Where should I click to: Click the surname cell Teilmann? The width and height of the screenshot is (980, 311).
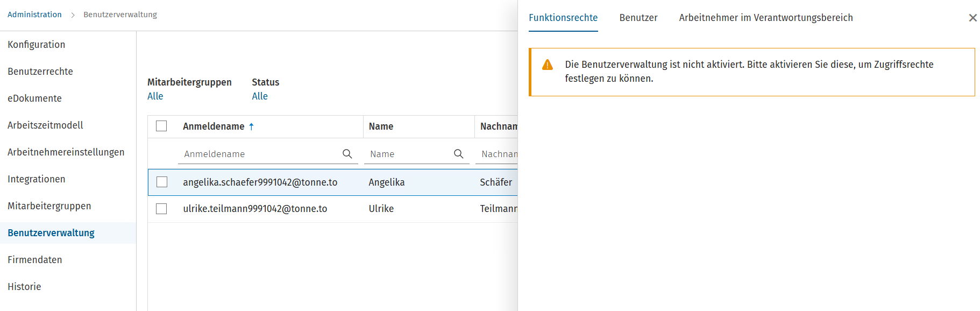[x=499, y=209]
